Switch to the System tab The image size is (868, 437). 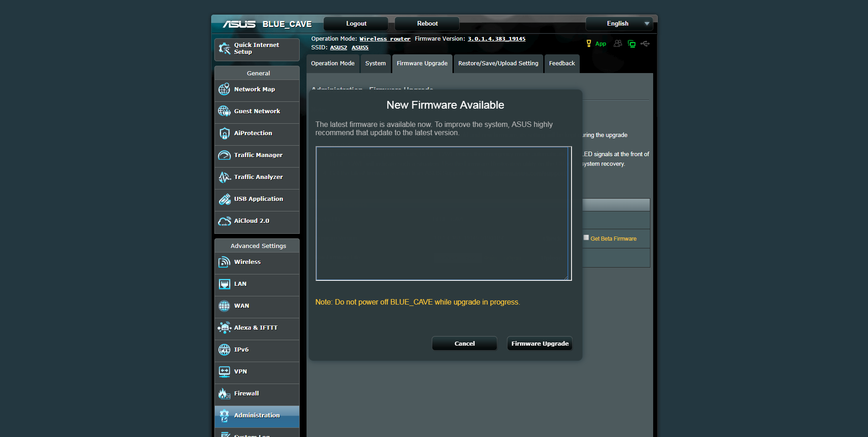tap(375, 63)
